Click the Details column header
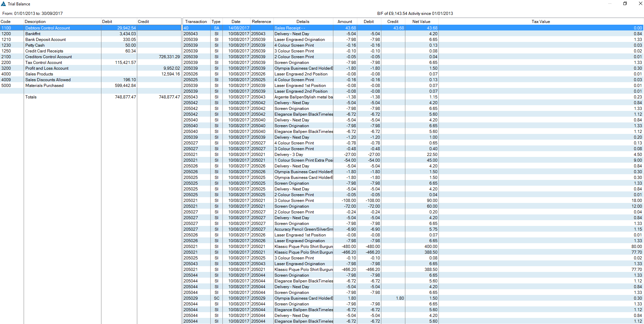The width and height of the screenshot is (644, 324). pos(303,22)
